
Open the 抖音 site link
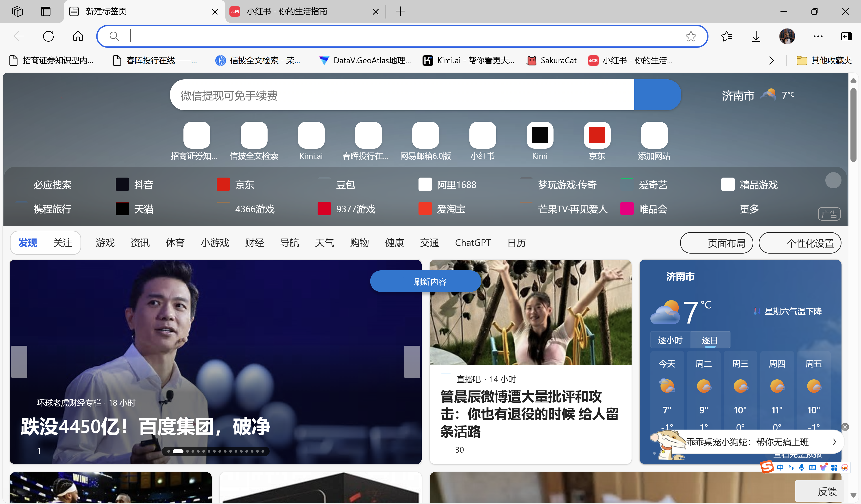point(135,185)
